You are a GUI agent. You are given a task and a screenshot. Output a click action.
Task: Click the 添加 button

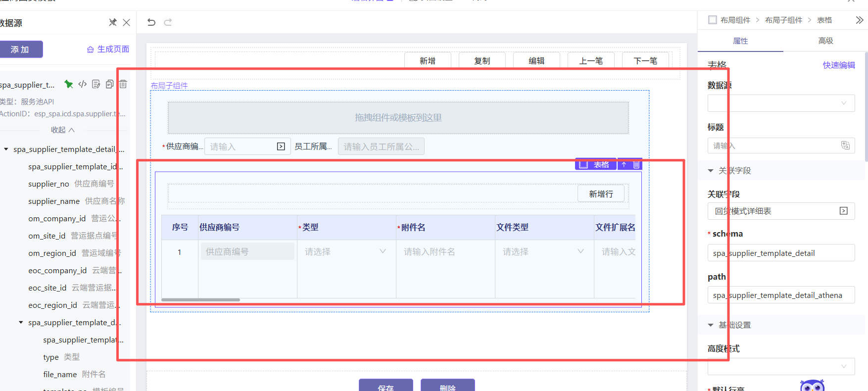point(20,49)
